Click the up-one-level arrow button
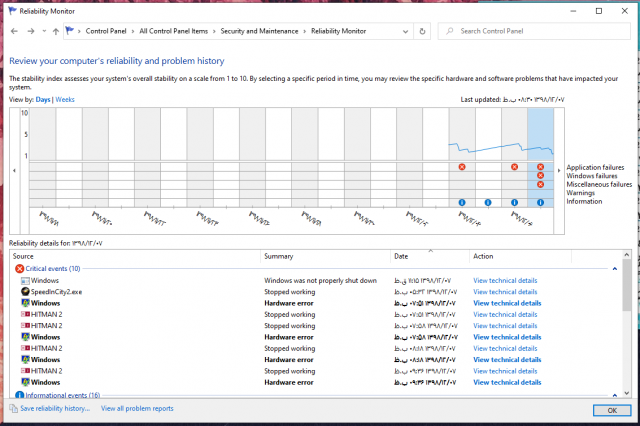The height and width of the screenshot is (426, 640). pyautogui.click(x=55, y=31)
